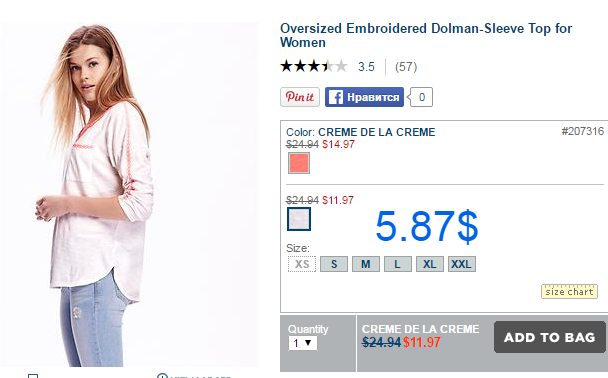Open the Quantity dropdown
Image resolution: width=608 pixels, height=378 pixels.
click(302, 343)
